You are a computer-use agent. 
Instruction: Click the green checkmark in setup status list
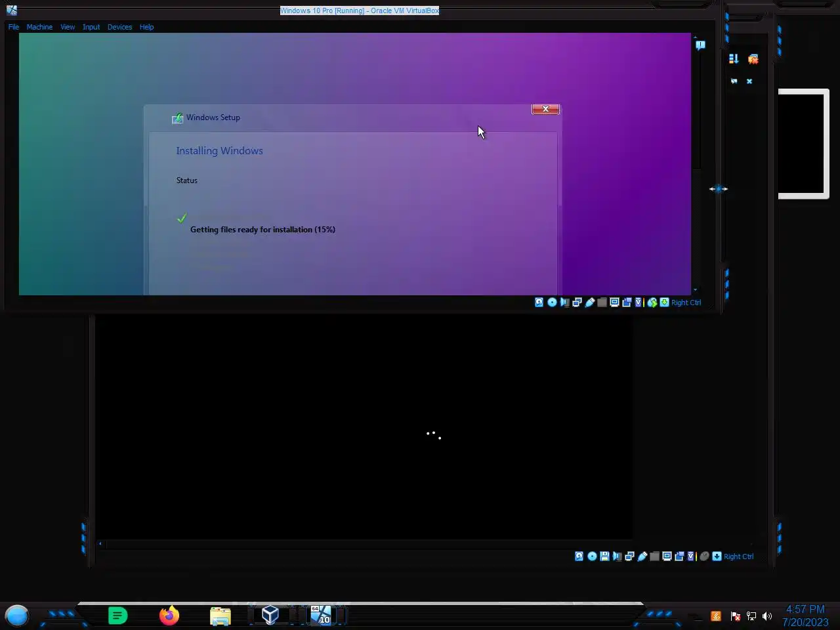click(x=182, y=218)
